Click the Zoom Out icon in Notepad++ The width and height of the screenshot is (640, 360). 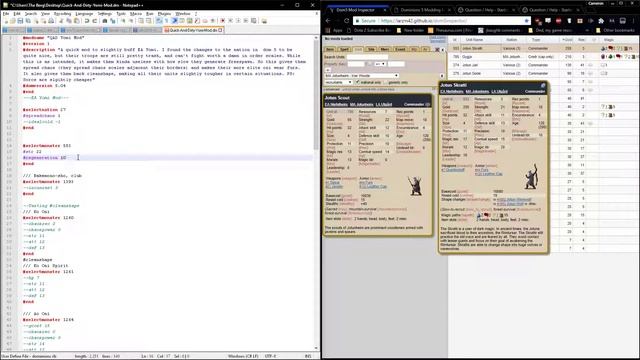131,20
